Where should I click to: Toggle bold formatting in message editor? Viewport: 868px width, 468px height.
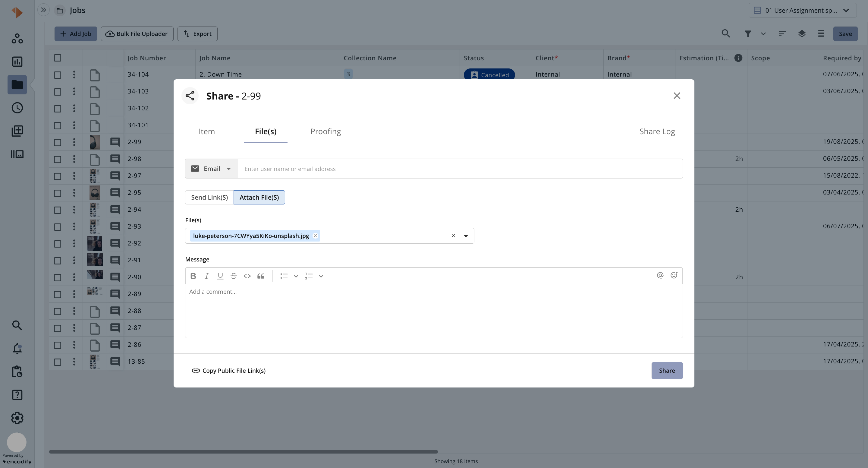click(x=193, y=276)
